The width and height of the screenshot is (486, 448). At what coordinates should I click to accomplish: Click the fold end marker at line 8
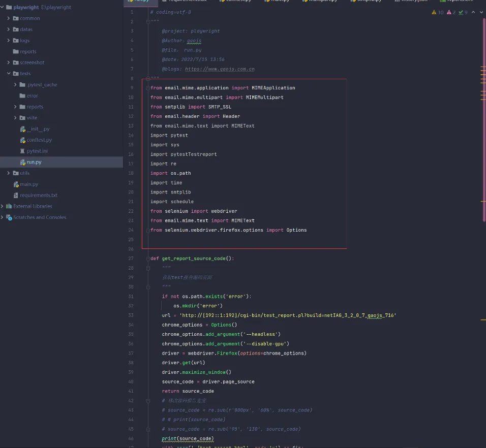(148, 78)
